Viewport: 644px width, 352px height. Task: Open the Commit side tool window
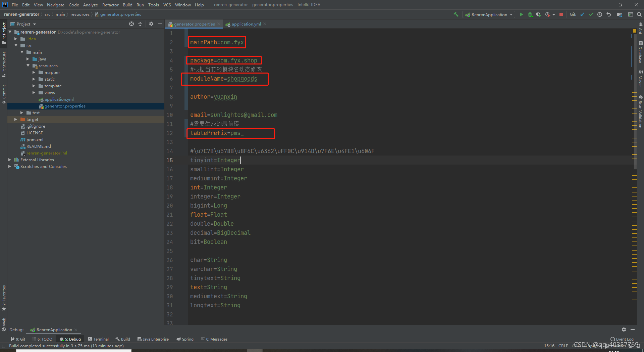pos(4,94)
